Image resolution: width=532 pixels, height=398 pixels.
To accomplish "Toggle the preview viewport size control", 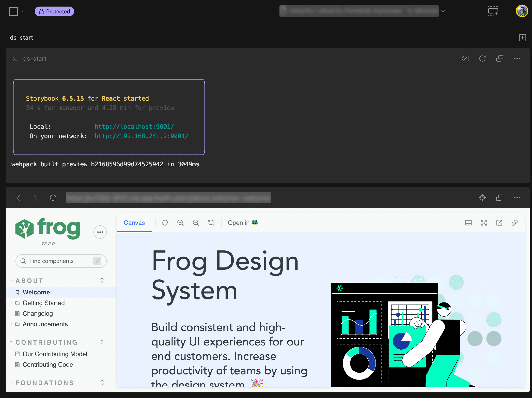I will coord(469,223).
